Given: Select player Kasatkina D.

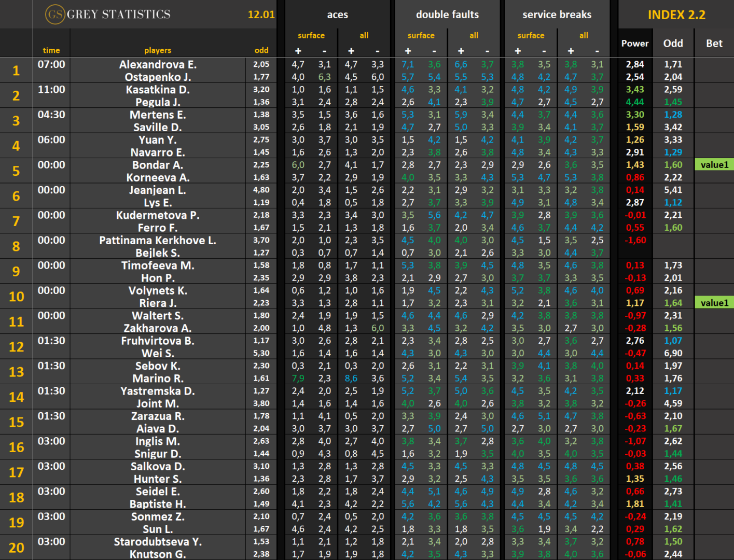Looking at the screenshot, I should point(158,90).
